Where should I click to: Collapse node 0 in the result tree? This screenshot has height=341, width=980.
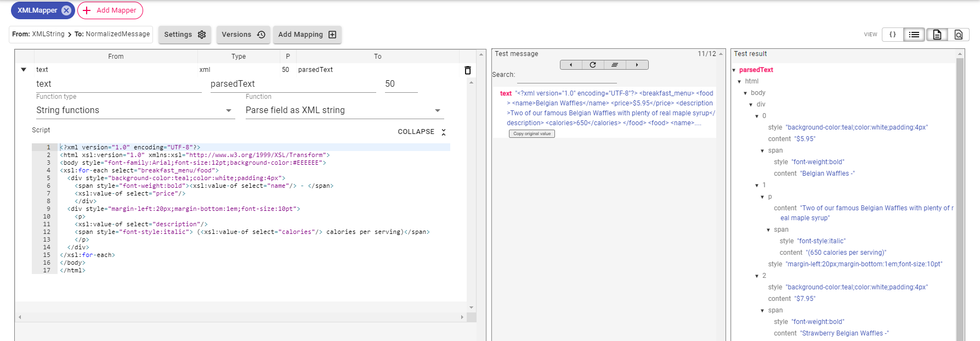tap(757, 116)
